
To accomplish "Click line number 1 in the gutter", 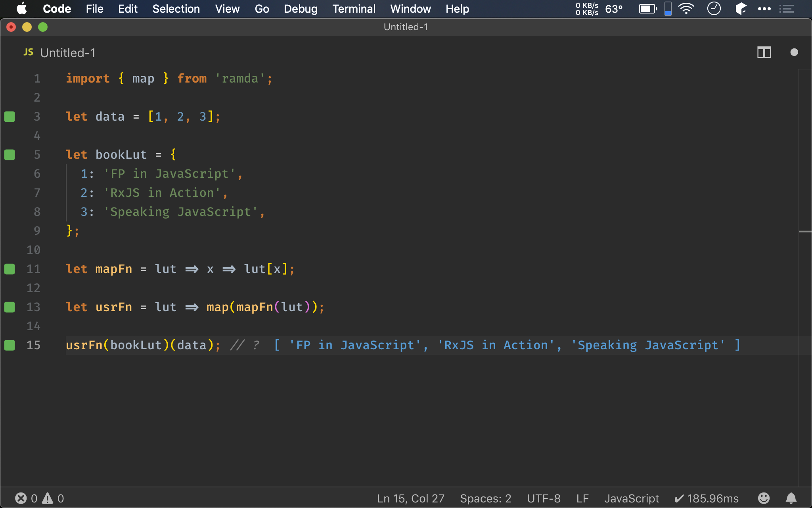I will (x=37, y=79).
